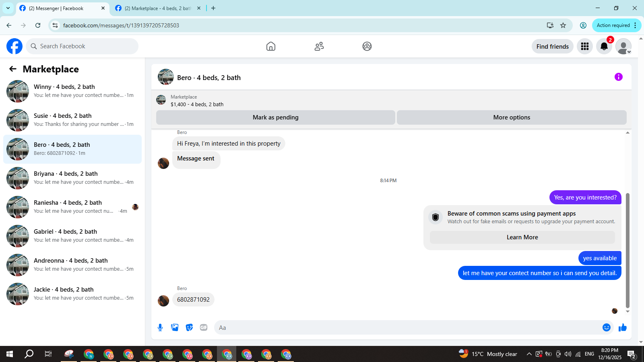644x362 pixels.
Task: Click the message input field
Action: 407,327
